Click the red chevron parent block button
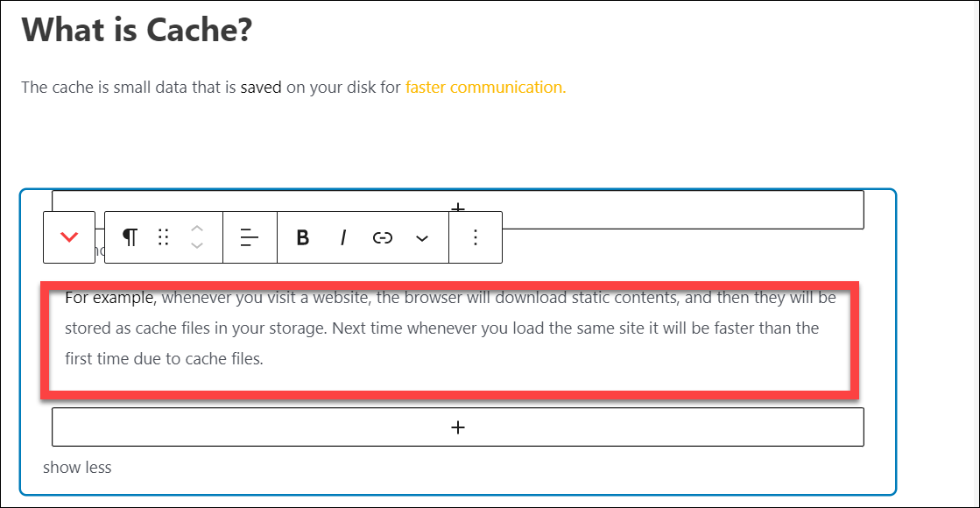 (x=69, y=237)
